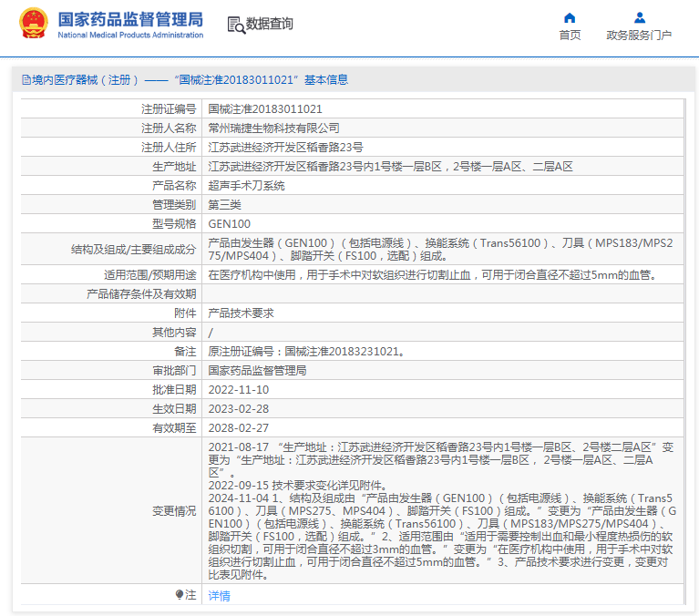Click the 有效期至 row label

click(x=174, y=428)
